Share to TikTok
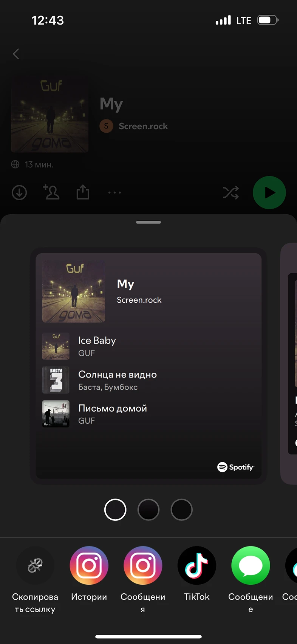The image size is (297, 644). pos(197,566)
